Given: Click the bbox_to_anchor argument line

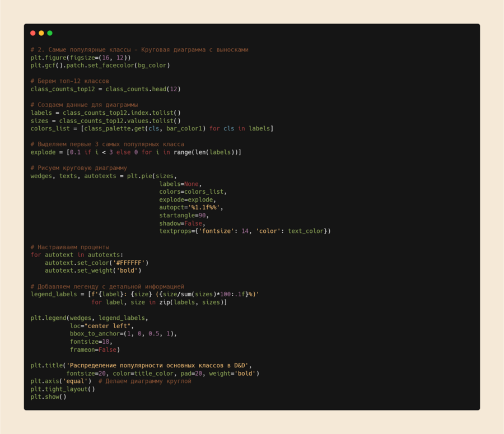Looking at the screenshot, I should (x=123, y=334).
